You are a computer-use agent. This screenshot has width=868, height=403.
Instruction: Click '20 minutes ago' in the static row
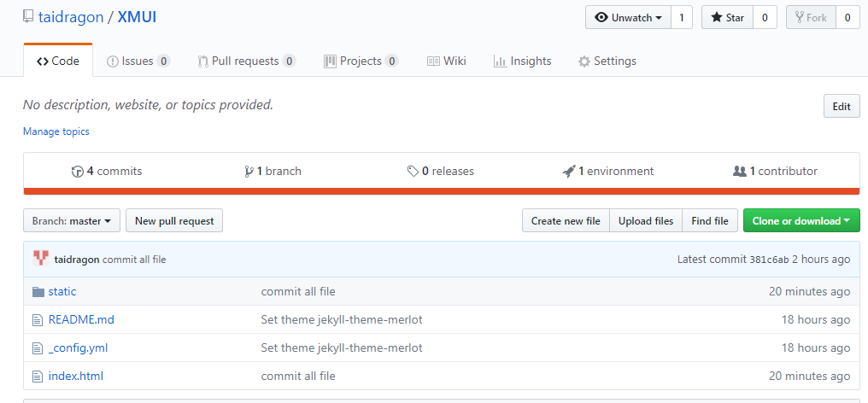tap(809, 291)
